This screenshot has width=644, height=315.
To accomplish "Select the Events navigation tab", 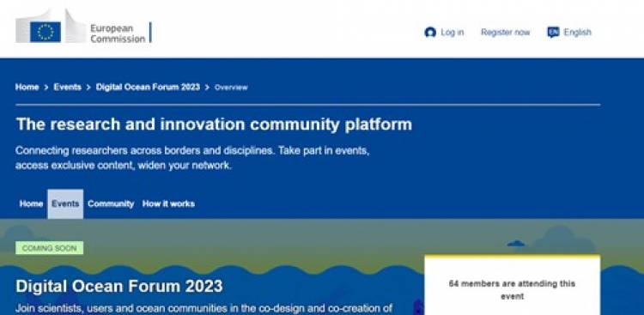I will (65, 203).
